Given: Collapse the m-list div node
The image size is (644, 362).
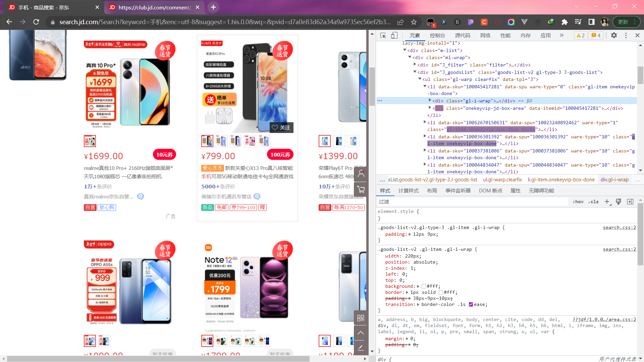Looking at the screenshot, I should coord(405,50).
